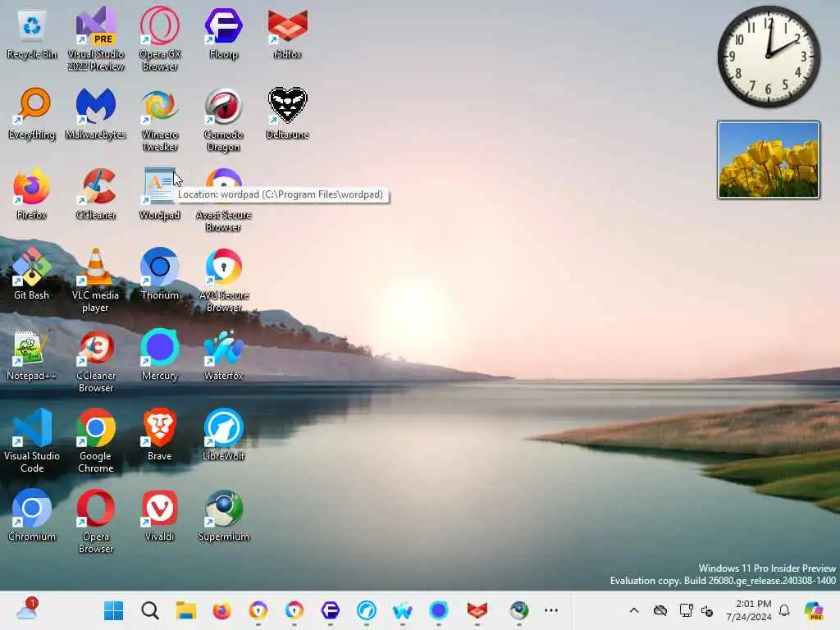Select the Deltarune heart icon on desktop
The height and width of the screenshot is (630, 840).
pos(288,113)
